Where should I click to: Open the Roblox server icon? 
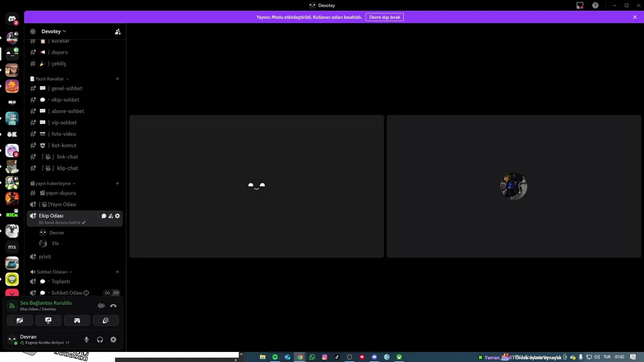point(12,102)
